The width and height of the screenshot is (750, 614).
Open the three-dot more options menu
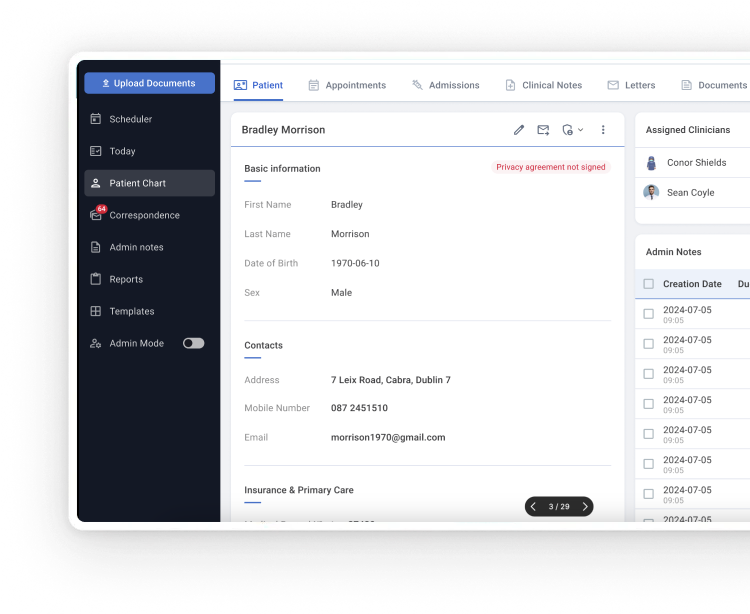603,130
